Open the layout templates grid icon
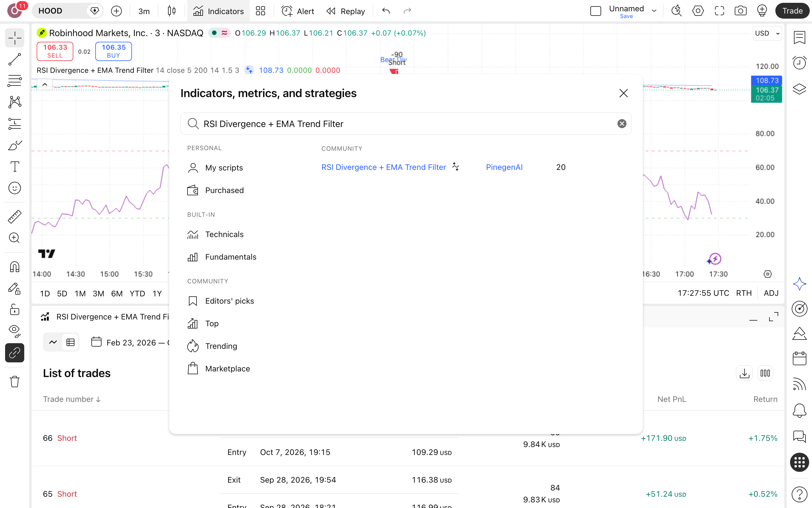The image size is (812, 508). pos(261,11)
